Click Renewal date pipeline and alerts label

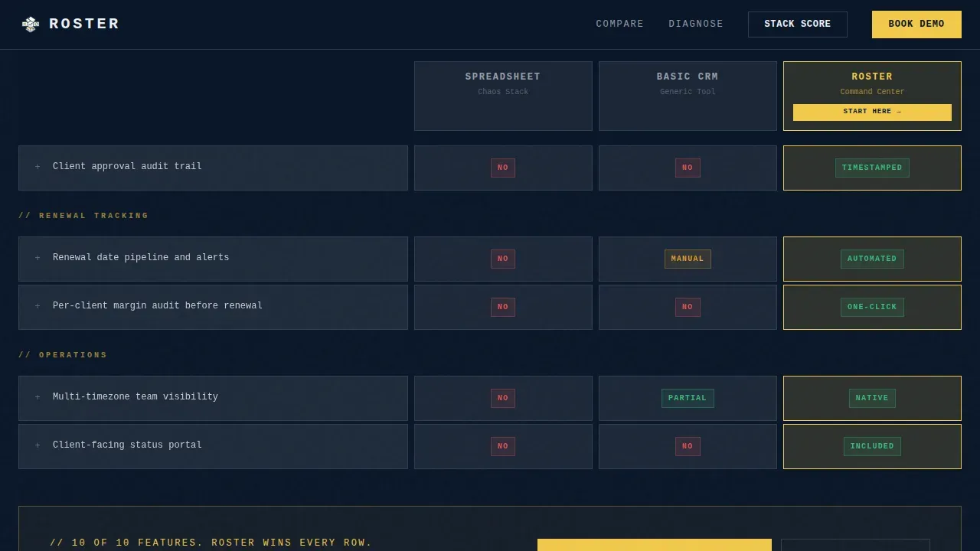[141, 258]
